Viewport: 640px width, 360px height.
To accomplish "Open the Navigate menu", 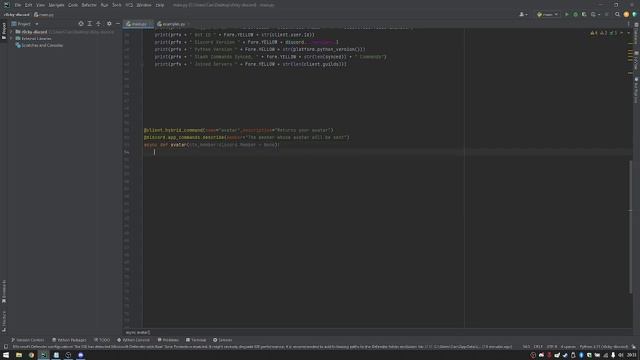I will [x=56, y=5].
